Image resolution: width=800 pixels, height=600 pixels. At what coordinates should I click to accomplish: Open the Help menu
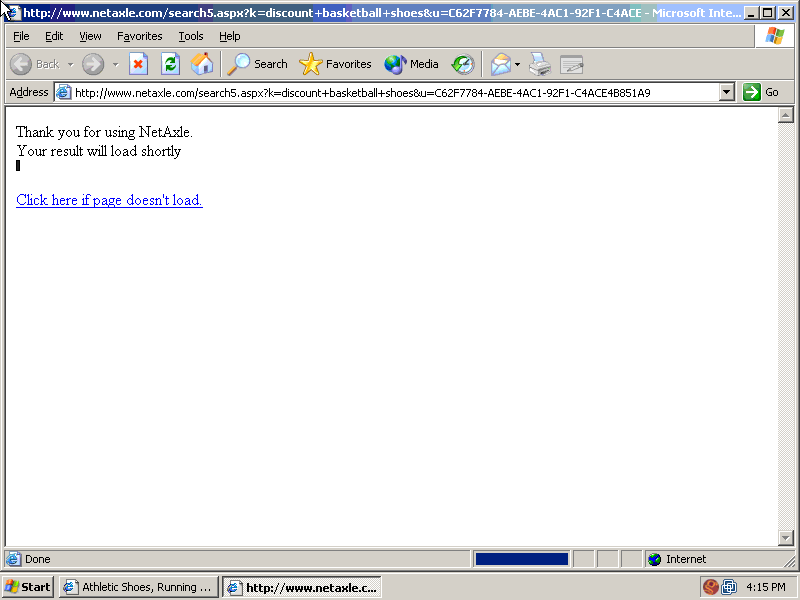coord(230,36)
